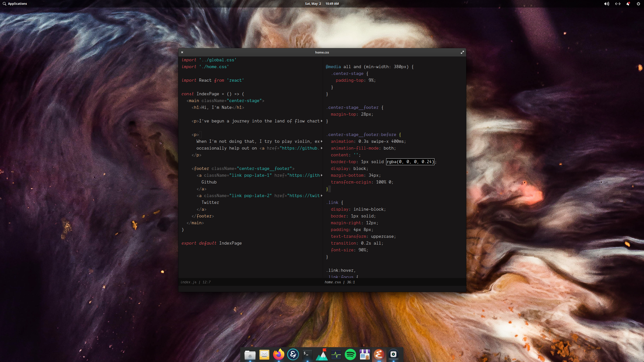Click the highlighted rgba(0, 0, 0, 0.24) color
This screenshot has width=644, height=362.
(410, 162)
